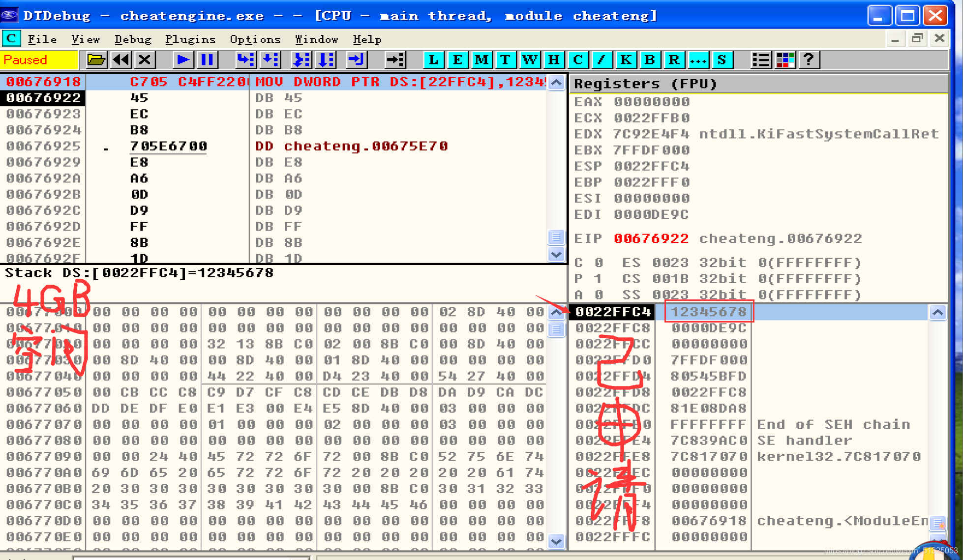Screen dimensions: 963x560
Task: Minimize the inner CPU child window
Action: point(895,39)
